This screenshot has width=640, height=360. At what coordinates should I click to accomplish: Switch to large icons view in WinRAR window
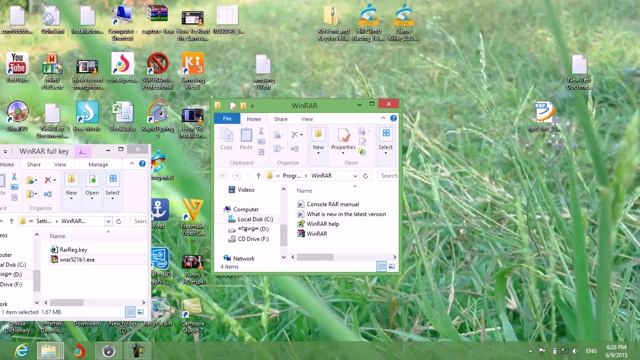point(392,267)
